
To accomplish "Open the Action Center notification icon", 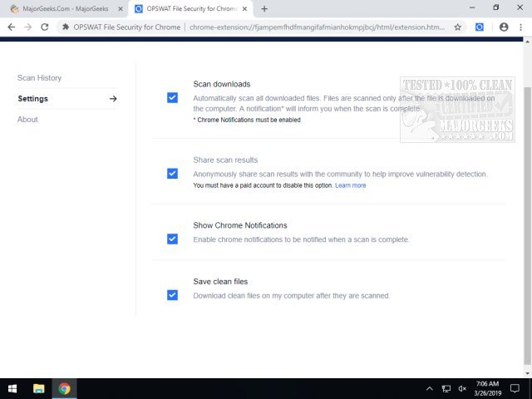I will (515, 389).
